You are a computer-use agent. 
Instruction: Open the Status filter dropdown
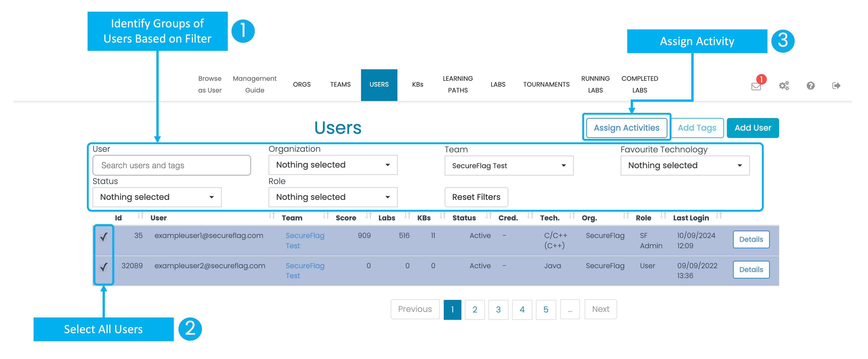(157, 197)
